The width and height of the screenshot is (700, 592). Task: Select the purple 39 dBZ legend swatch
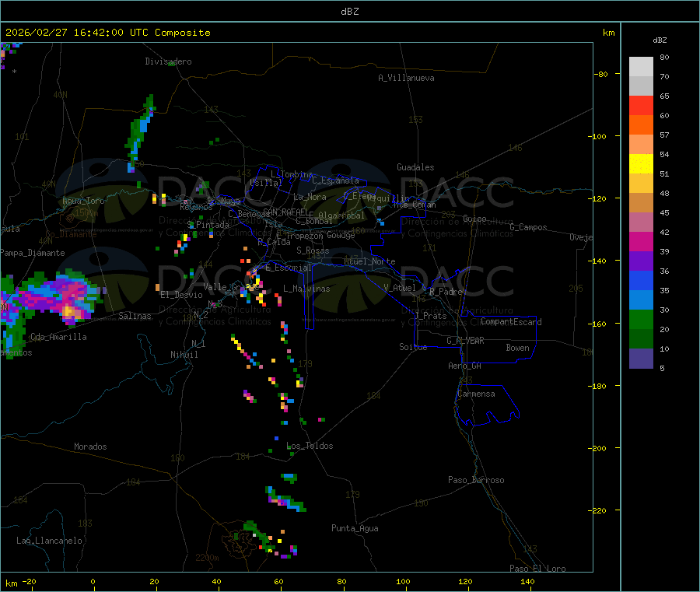tap(641, 261)
